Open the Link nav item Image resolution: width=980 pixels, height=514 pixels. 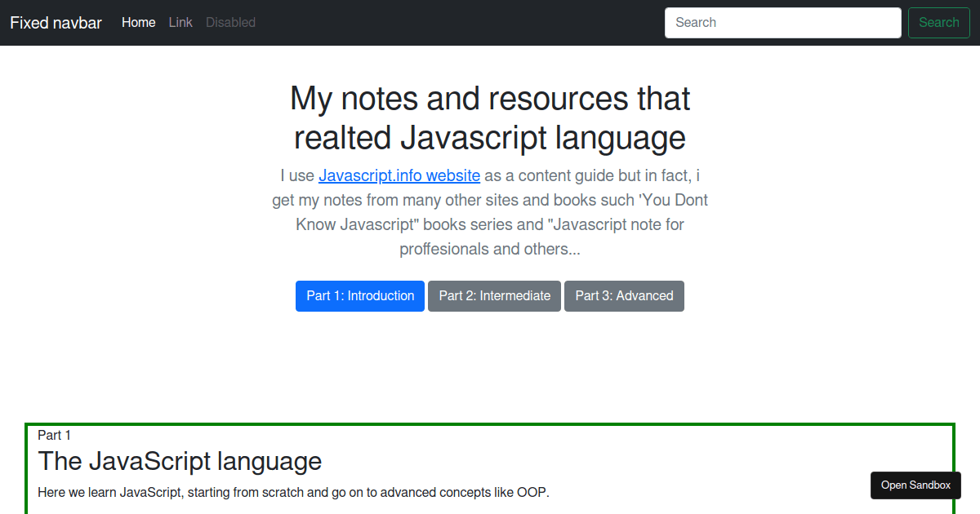click(180, 23)
